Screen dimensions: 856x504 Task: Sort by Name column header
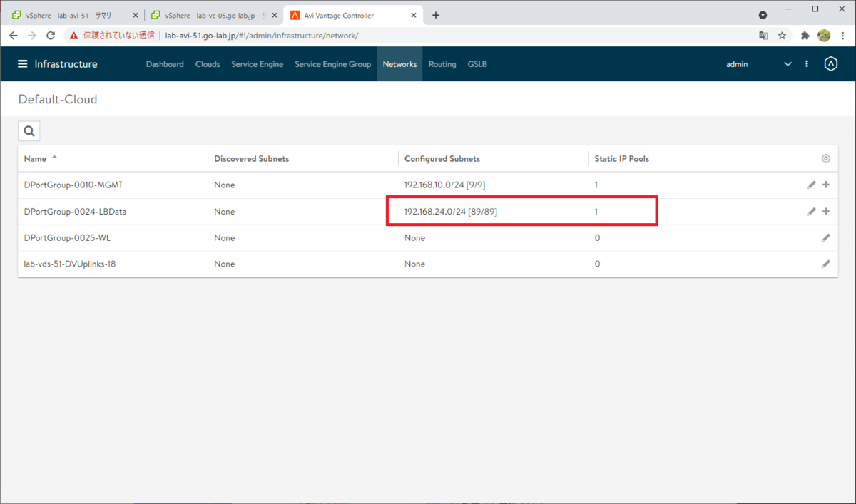pyautogui.click(x=35, y=158)
